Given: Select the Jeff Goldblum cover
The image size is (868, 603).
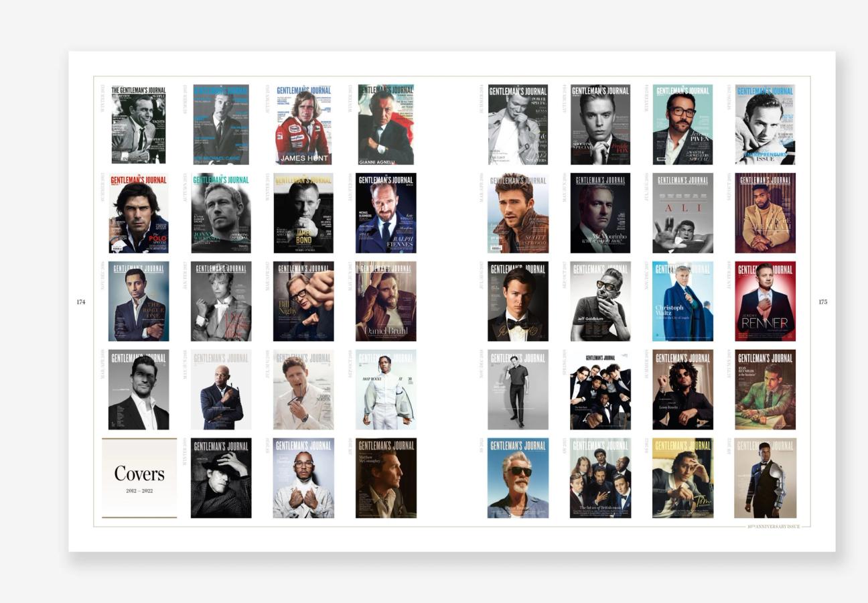Looking at the screenshot, I should 600,301.
